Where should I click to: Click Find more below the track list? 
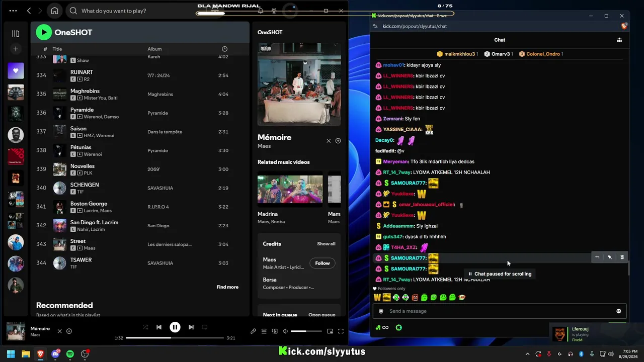227,287
